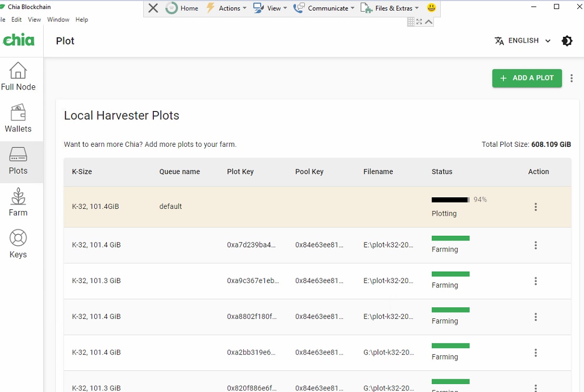The image size is (584, 392).
Task: Maximize the Chia Blockchain window
Action: click(557, 7)
